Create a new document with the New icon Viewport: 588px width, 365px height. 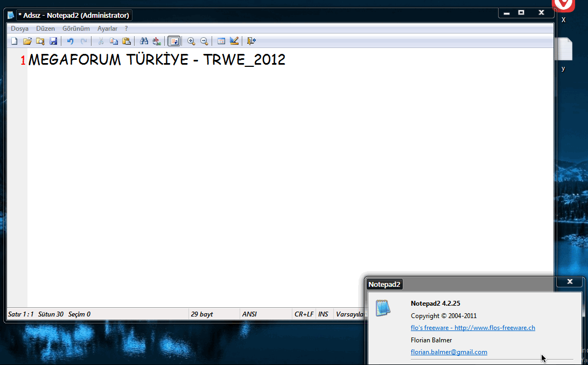click(14, 41)
